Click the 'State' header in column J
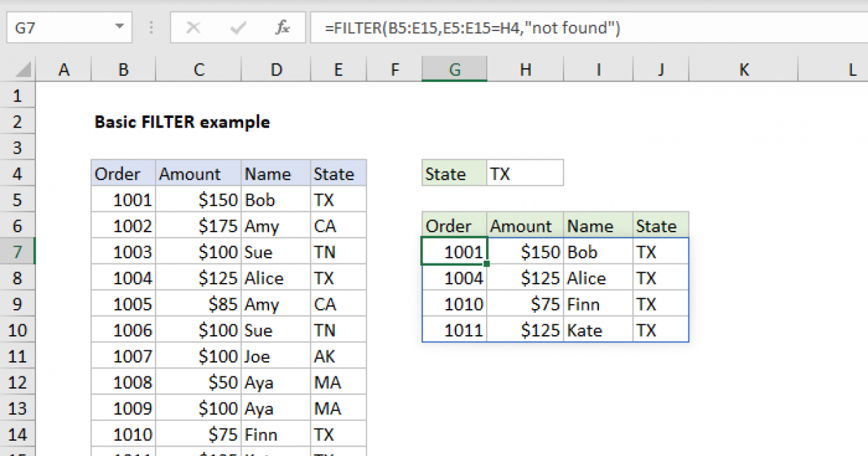Image resolution: width=868 pixels, height=456 pixels. pyautogui.click(x=661, y=226)
